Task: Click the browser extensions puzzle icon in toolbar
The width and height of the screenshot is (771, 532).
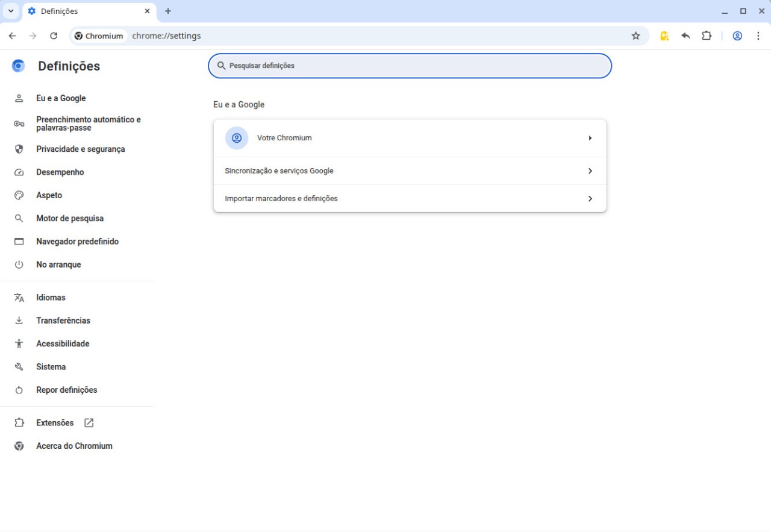Action: (707, 36)
